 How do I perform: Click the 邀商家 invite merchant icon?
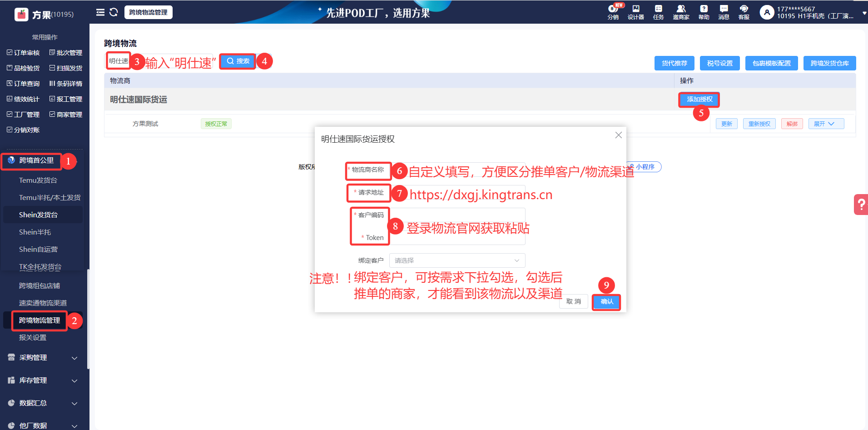pyautogui.click(x=681, y=12)
